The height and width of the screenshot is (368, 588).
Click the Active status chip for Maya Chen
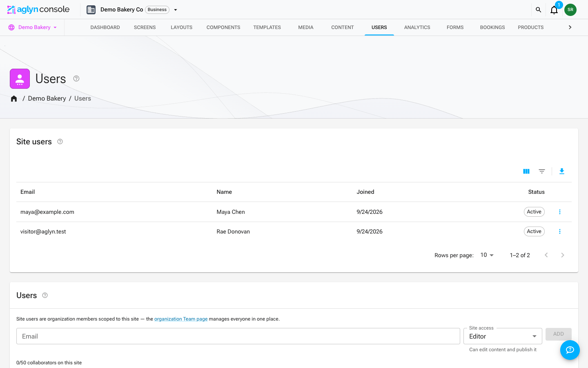point(534,212)
